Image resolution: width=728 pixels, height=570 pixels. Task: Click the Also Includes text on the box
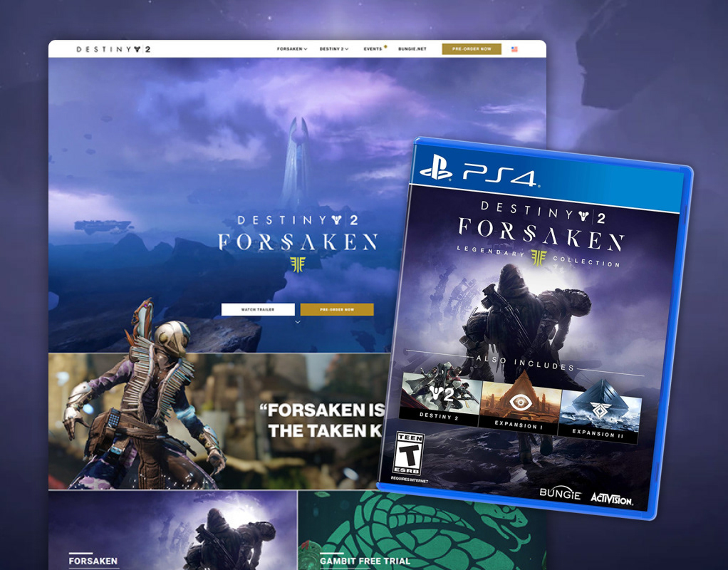click(525, 363)
